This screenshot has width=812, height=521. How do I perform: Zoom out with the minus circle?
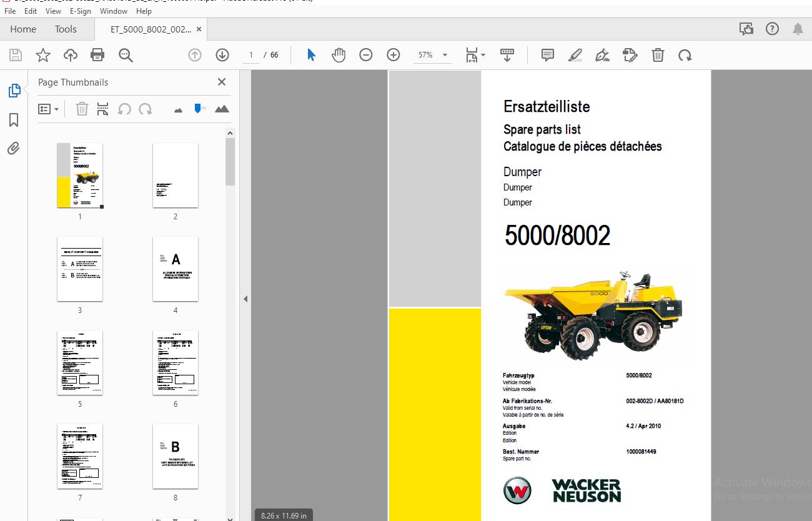tap(366, 55)
